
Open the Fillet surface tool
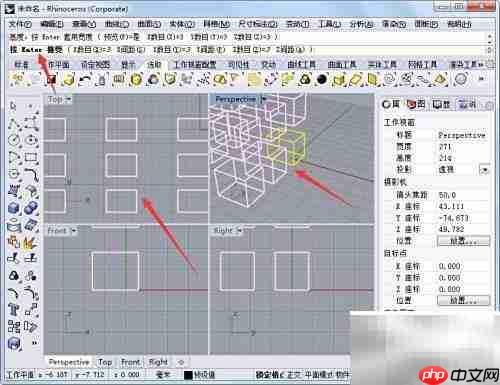pos(31,191)
